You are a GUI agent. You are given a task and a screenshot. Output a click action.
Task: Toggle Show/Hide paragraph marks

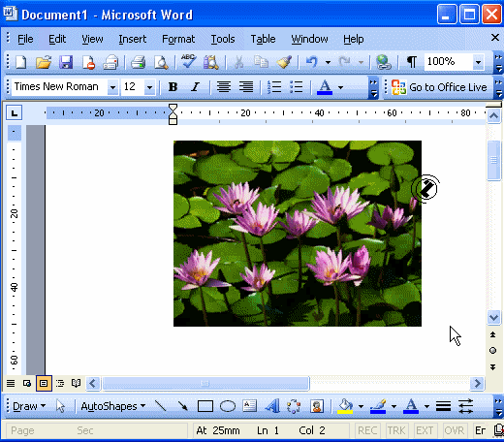[x=412, y=61]
